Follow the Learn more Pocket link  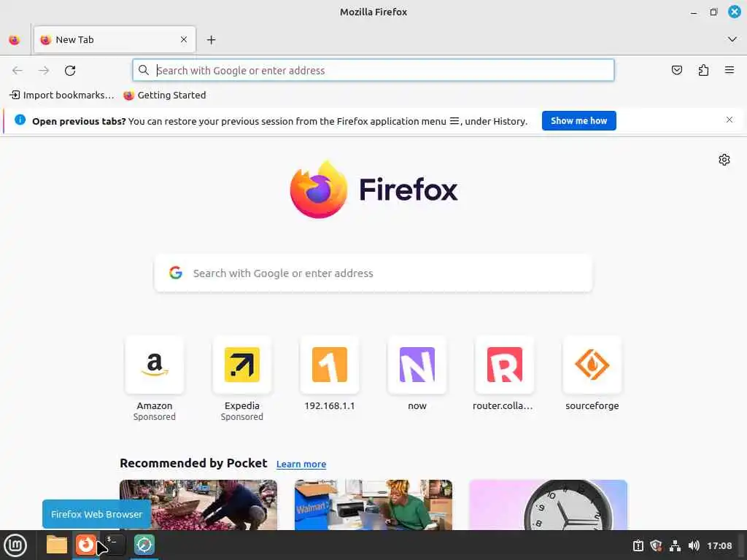pos(301,464)
